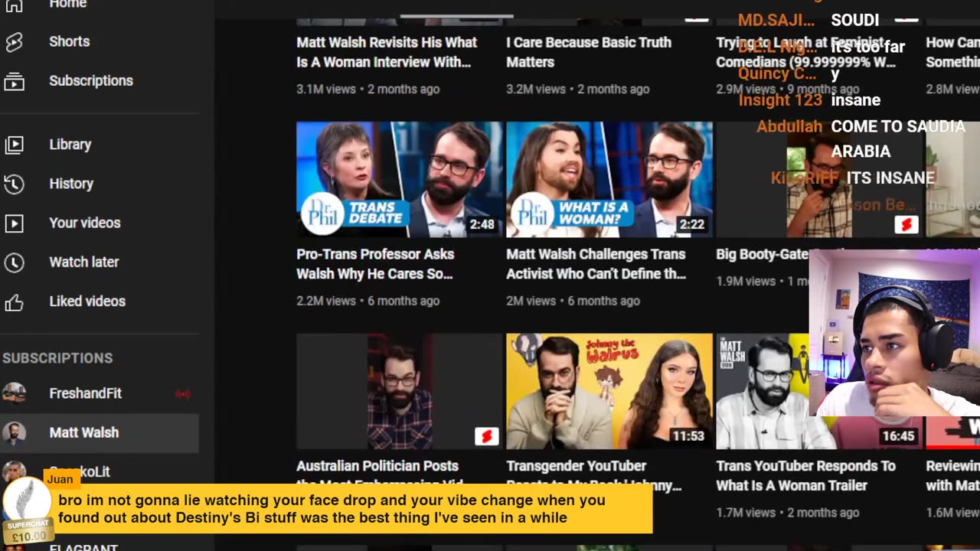This screenshot has height=551, width=980.
Task: Click the FreshandFit channel avatar
Action: pyautogui.click(x=14, y=393)
